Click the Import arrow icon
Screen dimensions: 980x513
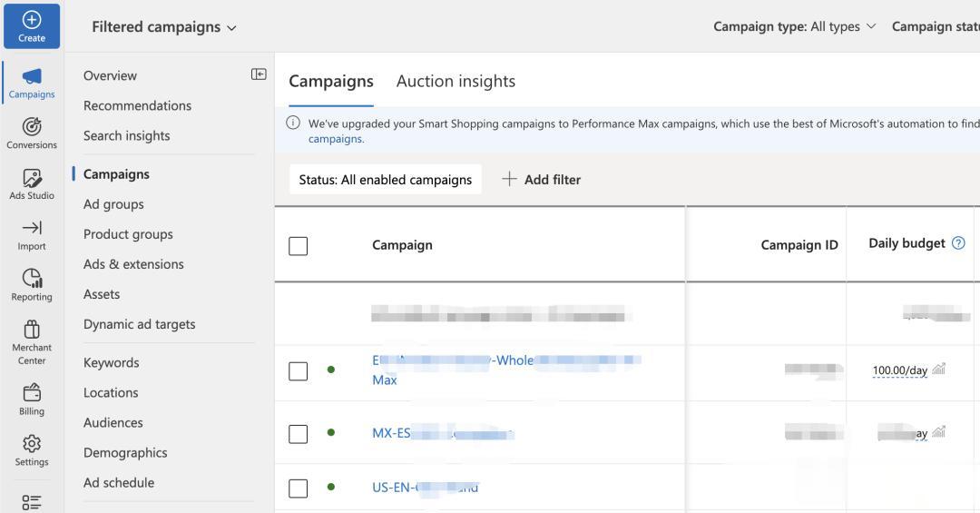(32, 228)
